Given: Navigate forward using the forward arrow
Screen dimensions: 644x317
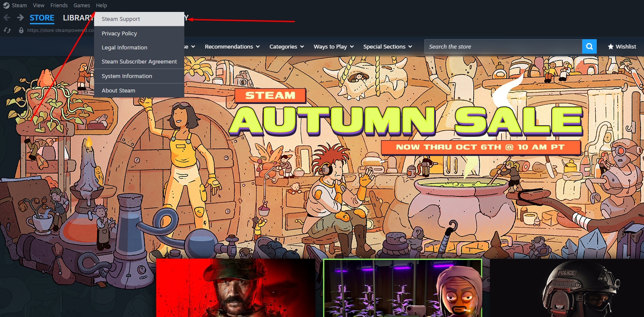Looking at the screenshot, I should 20,17.
